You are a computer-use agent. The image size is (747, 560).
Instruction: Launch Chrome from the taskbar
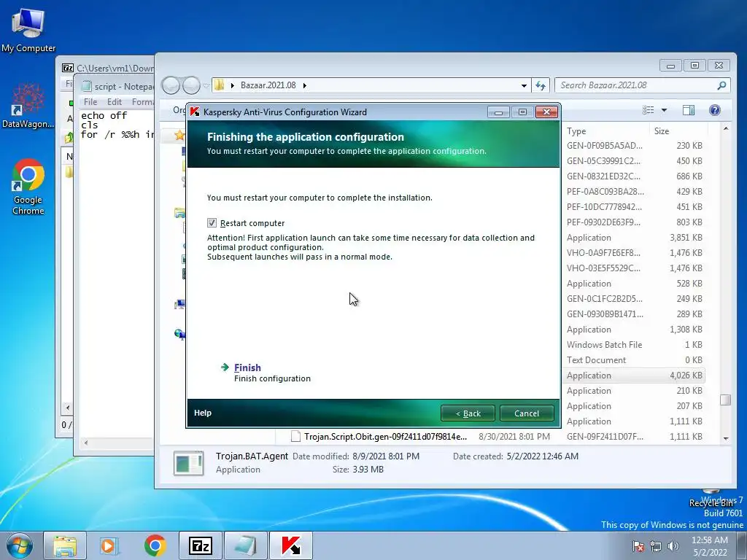[155, 545]
